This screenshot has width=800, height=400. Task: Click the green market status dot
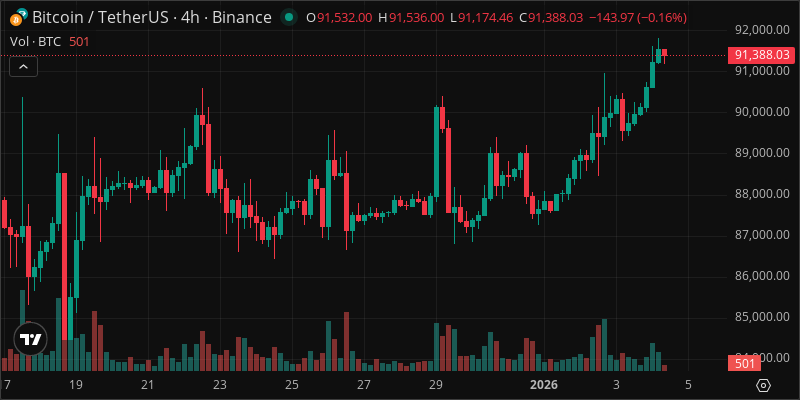click(289, 18)
